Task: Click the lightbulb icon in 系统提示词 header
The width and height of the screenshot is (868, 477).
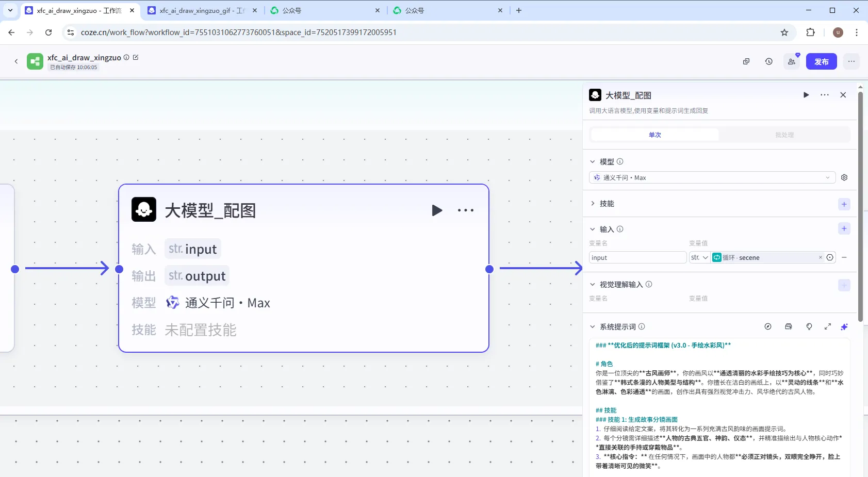Action: [809, 327]
